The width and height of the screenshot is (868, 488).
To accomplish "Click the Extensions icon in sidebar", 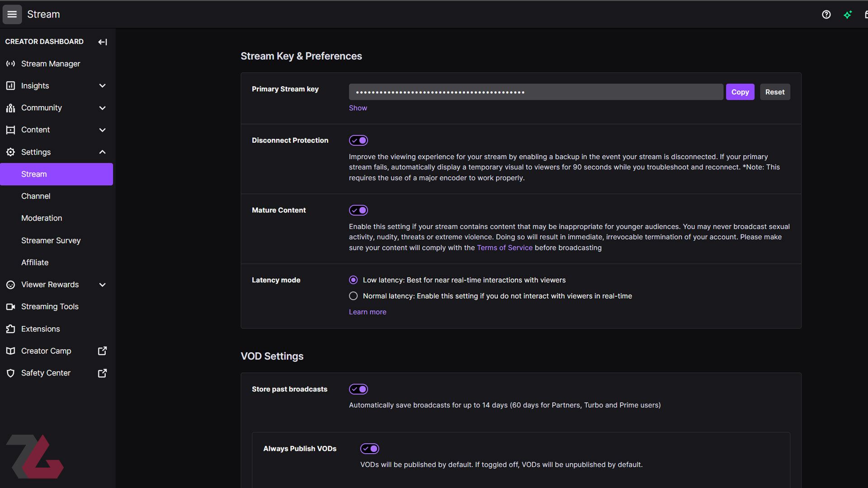I will point(11,329).
